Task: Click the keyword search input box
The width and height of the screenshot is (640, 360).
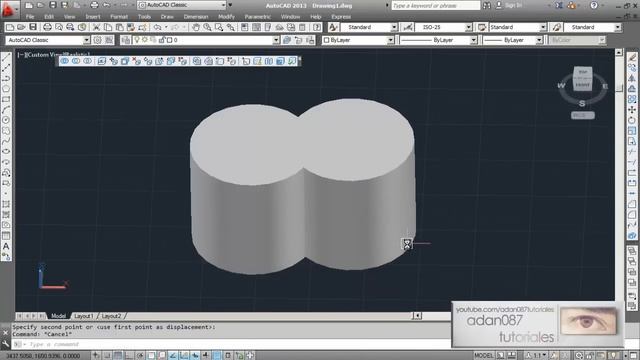Action: (436, 5)
